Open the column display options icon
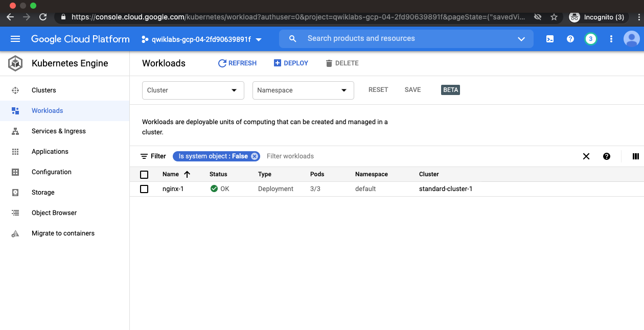This screenshot has width=644, height=330. (636, 156)
